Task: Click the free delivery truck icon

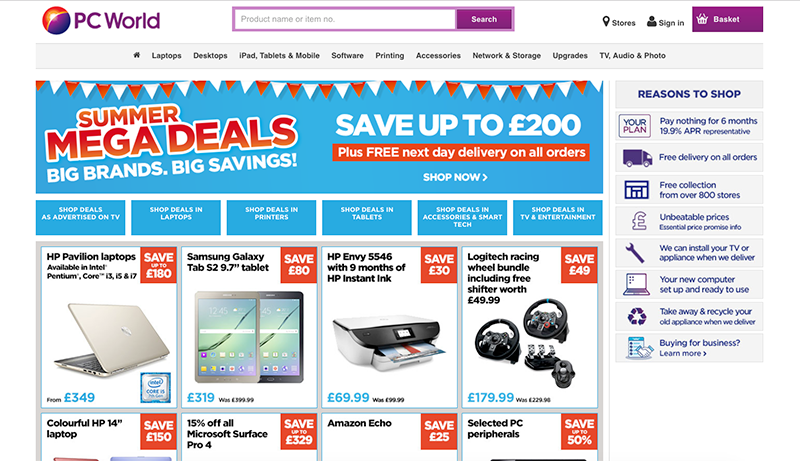Action: [637, 158]
